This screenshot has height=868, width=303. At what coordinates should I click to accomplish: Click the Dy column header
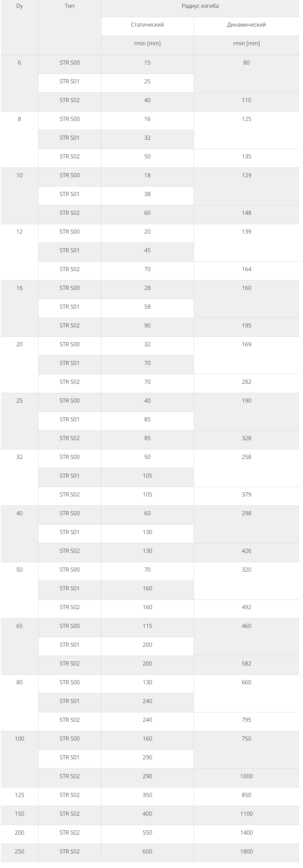(19, 6)
